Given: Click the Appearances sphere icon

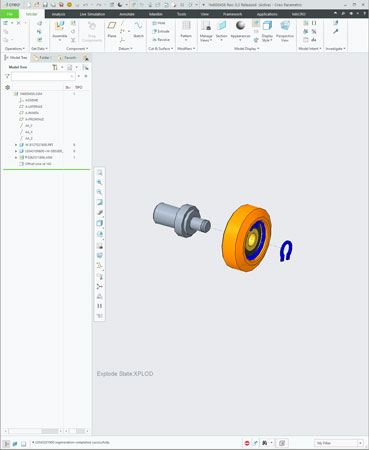Looking at the screenshot, I should 240,26.
